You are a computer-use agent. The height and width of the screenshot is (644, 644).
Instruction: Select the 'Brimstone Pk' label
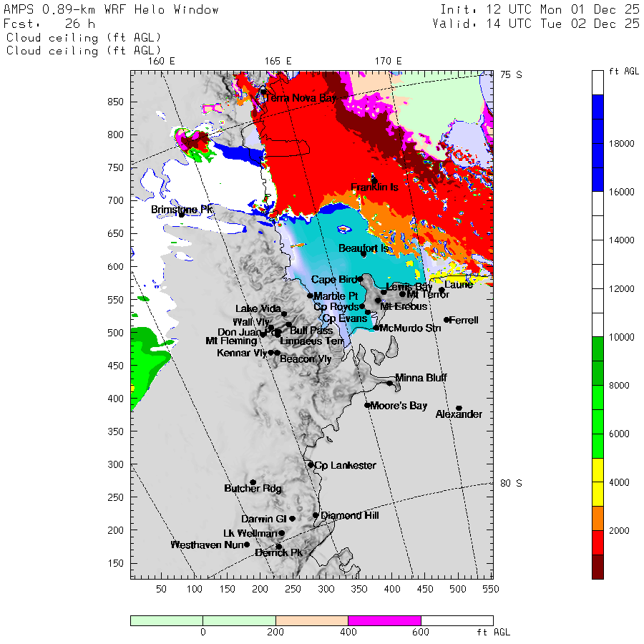182,210
